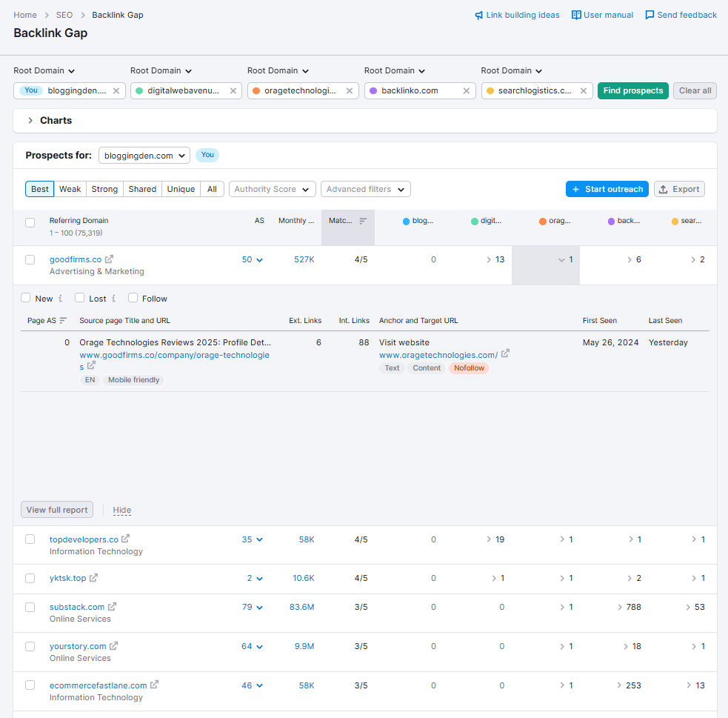
Task: Click the Find prospects button
Action: pos(632,90)
